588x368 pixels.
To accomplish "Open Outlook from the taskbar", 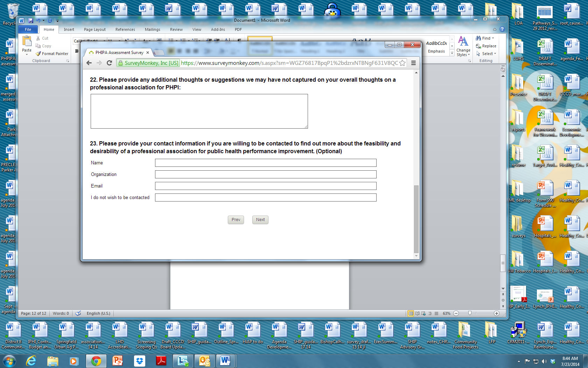I will (x=204, y=361).
